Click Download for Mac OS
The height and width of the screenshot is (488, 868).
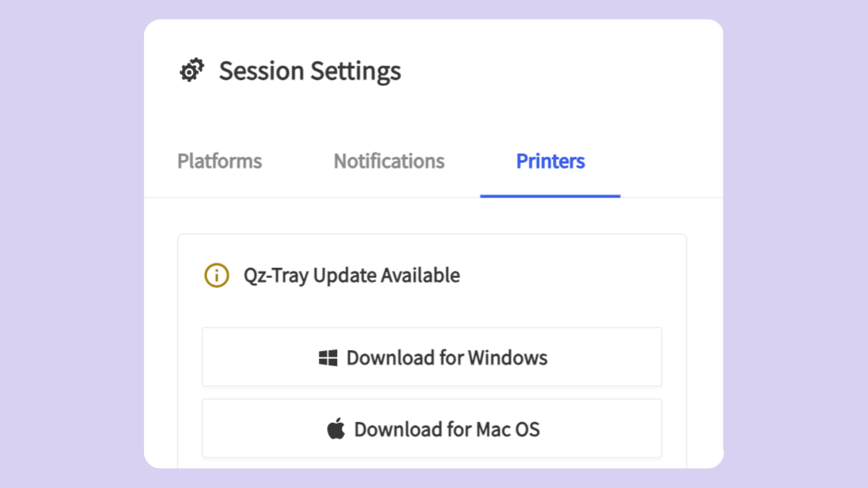(432, 428)
